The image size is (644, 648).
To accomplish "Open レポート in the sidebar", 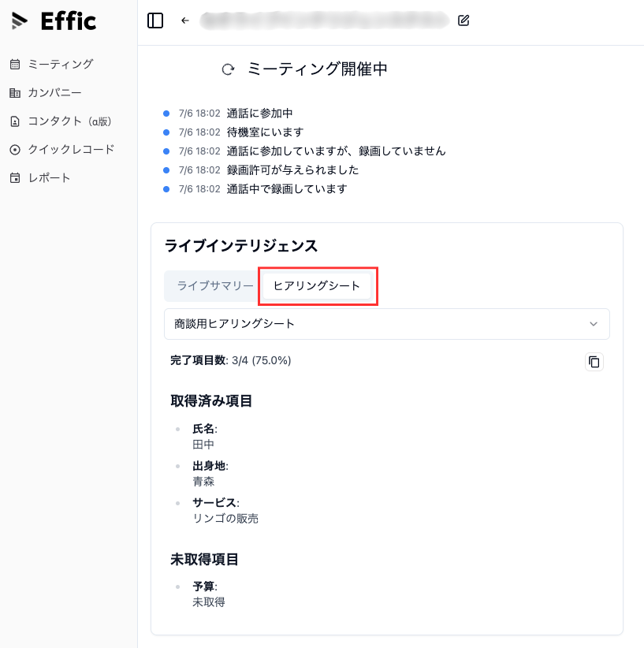I will click(49, 178).
